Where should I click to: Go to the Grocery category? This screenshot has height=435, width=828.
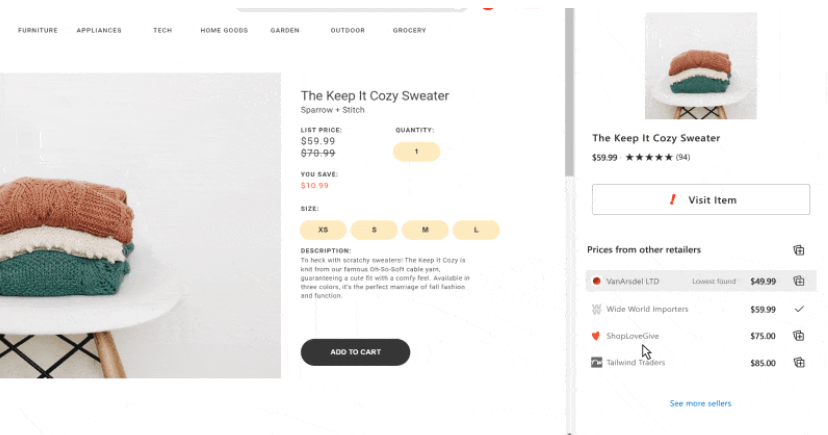[x=409, y=30]
